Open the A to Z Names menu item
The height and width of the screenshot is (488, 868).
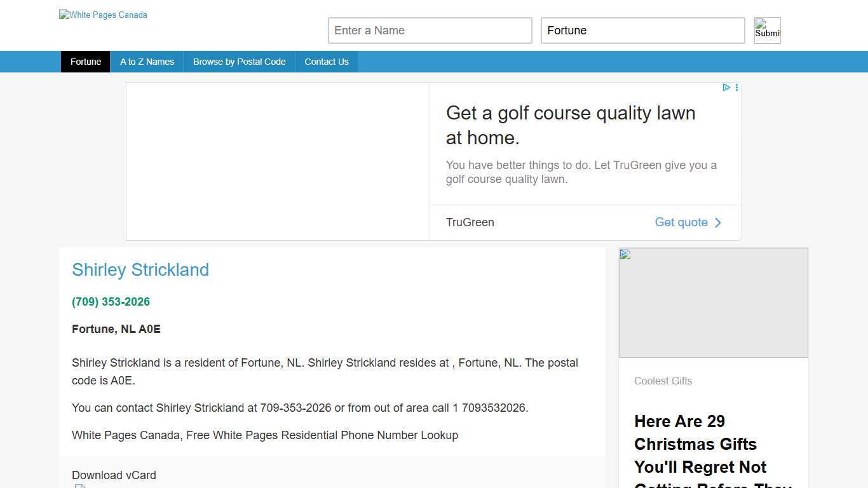[147, 62]
